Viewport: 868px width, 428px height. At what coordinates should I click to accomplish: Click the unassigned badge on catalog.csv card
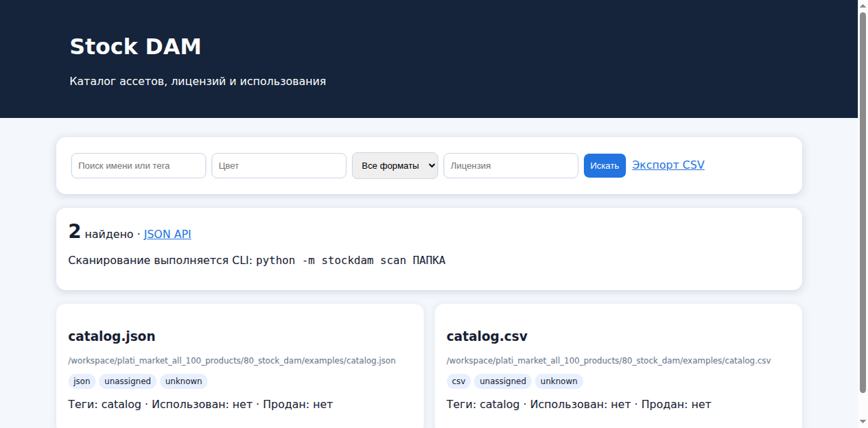click(503, 381)
